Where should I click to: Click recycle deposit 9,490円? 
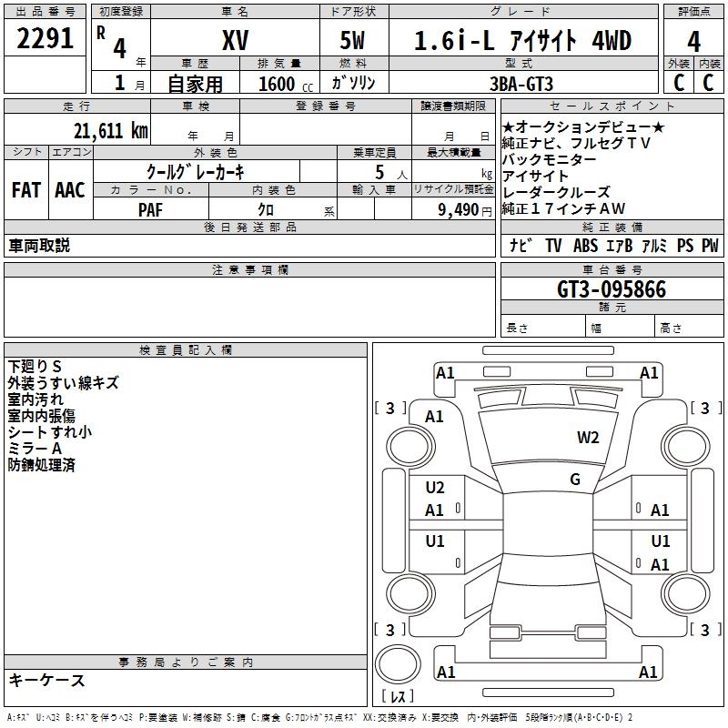(x=465, y=210)
